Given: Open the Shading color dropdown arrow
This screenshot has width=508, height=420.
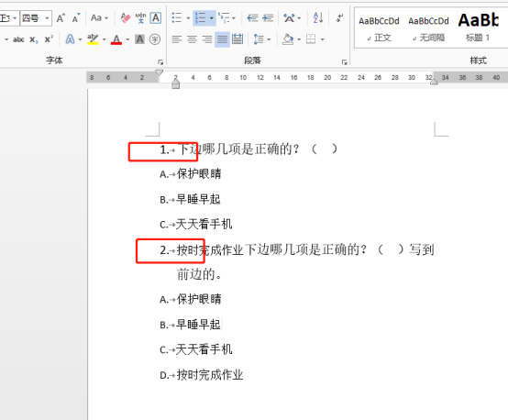Looking at the screenshot, I should pyautogui.click(x=299, y=39).
